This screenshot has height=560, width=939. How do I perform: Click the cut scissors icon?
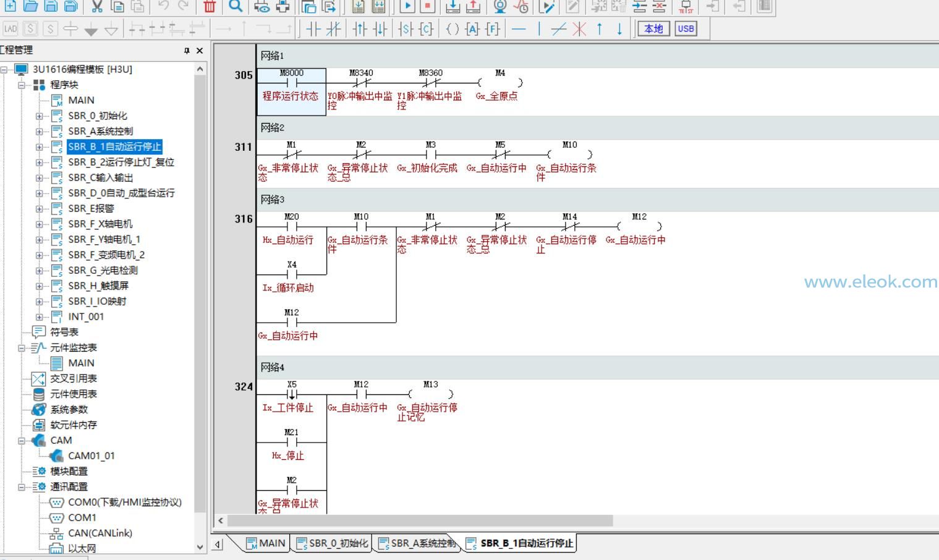[97, 7]
